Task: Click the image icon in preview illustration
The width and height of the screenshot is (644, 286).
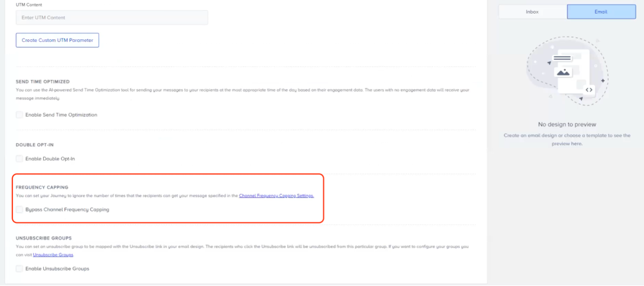Action: 563,73
